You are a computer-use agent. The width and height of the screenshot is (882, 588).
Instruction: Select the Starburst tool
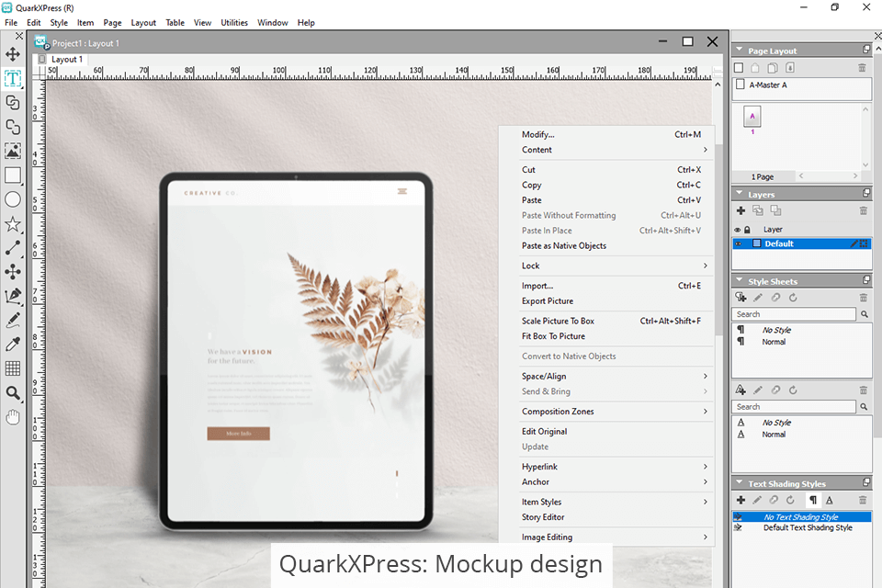12,224
